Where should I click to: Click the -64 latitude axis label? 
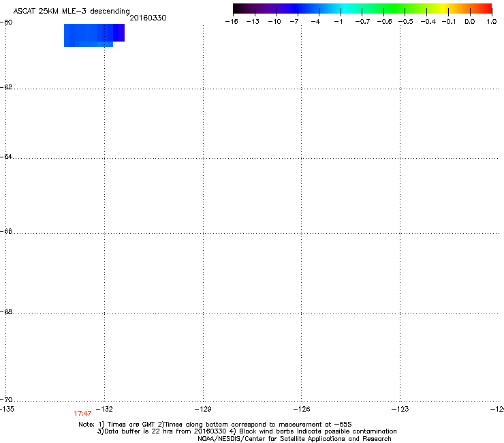[x=6, y=157]
